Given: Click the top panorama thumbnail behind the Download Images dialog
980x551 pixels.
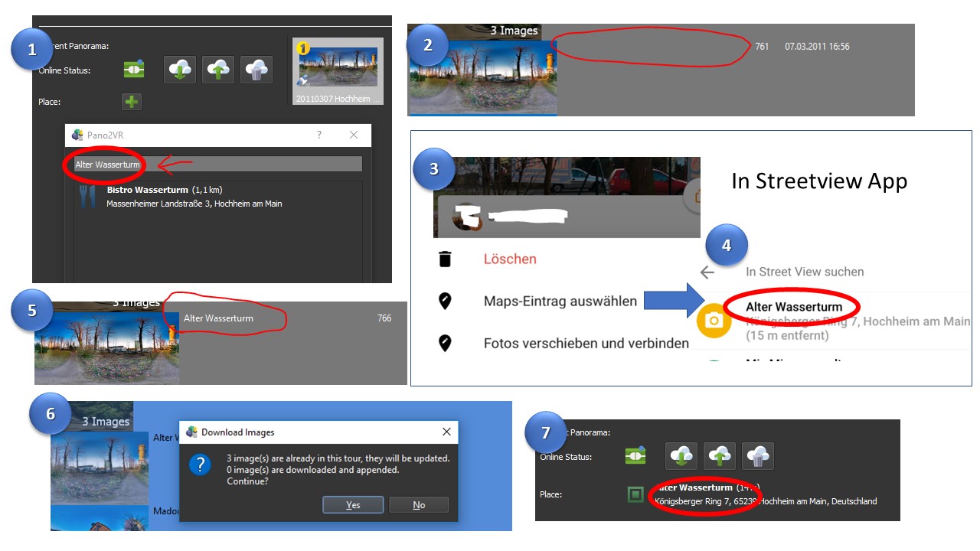Looking at the screenshot, I should click(100, 467).
